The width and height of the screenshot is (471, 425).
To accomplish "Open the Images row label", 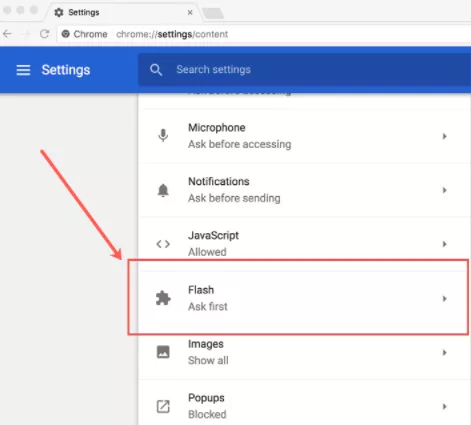I will pyautogui.click(x=206, y=344).
